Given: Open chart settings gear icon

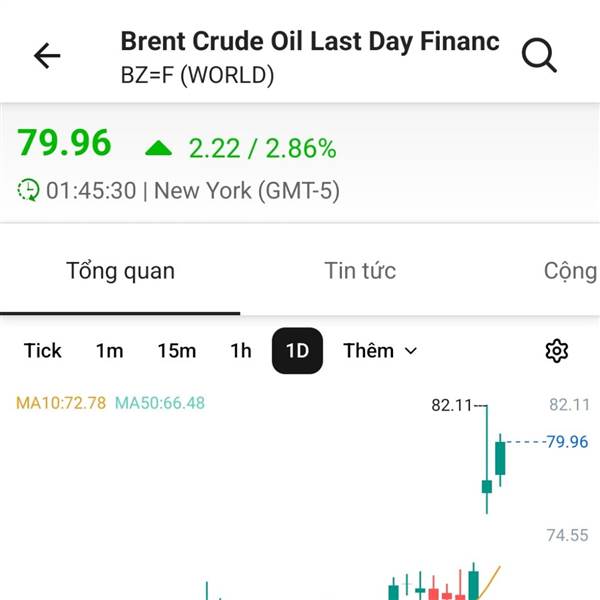Looking at the screenshot, I should point(556,351).
